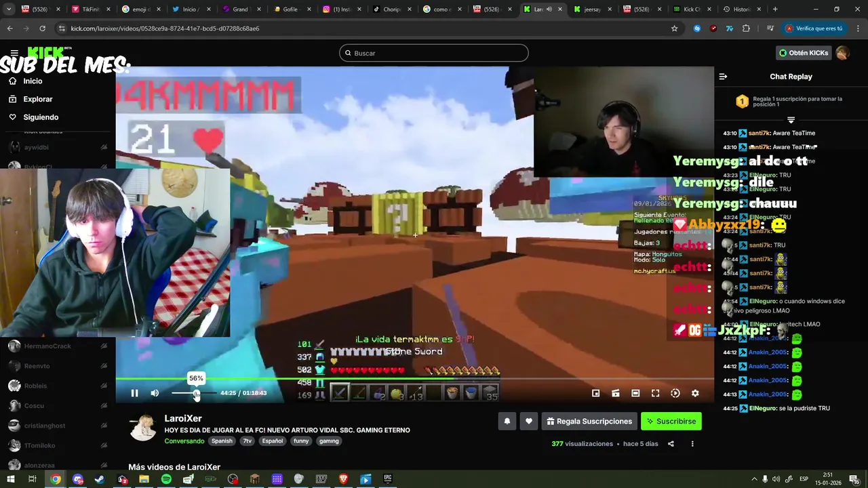Seek on the video progress bar
The height and width of the screenshot is (488, 868).
(x=414, y=379)
